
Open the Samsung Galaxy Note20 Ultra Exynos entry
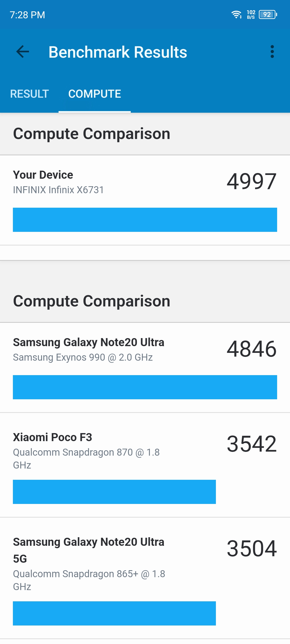coord(145,368)
